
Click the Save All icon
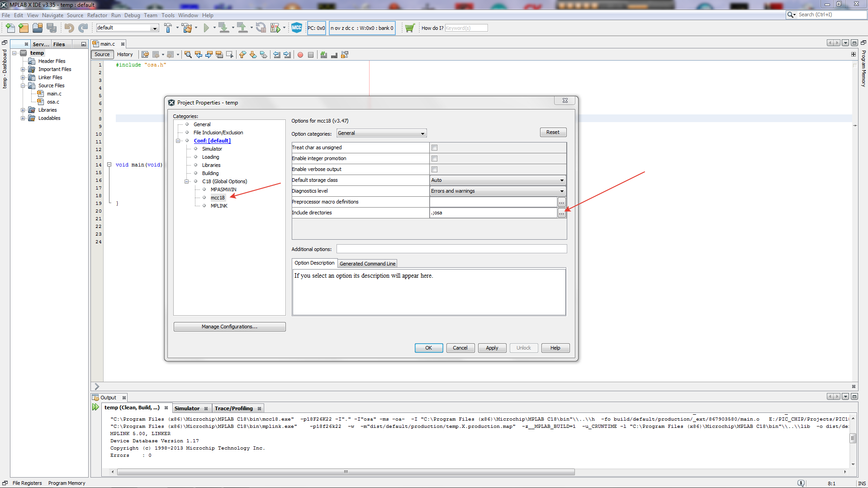coord(52,28)
